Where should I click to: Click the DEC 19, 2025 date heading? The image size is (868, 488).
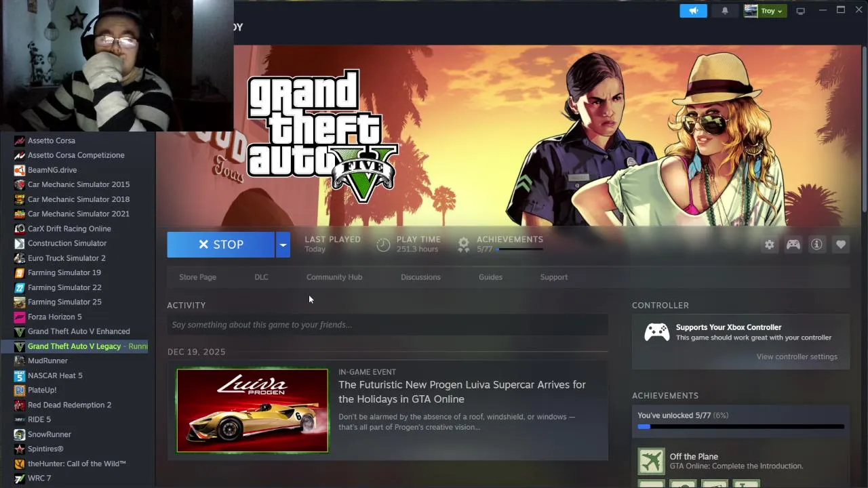point(196,352)
